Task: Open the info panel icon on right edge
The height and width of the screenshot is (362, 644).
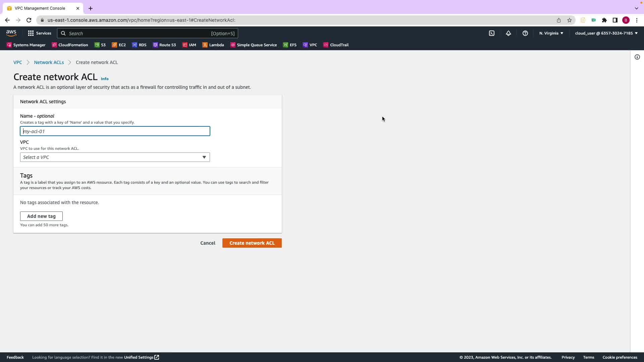Action: coord(637,57)
